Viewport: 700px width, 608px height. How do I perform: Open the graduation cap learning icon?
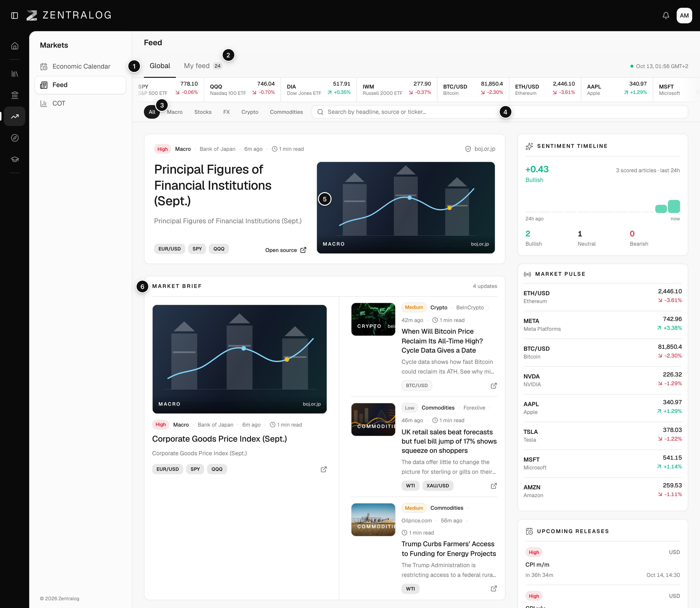click(x=15, y=159)
